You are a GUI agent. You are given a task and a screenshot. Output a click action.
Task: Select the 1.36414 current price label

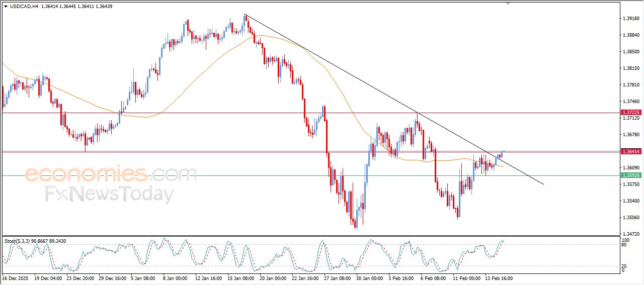click(630, 151)
